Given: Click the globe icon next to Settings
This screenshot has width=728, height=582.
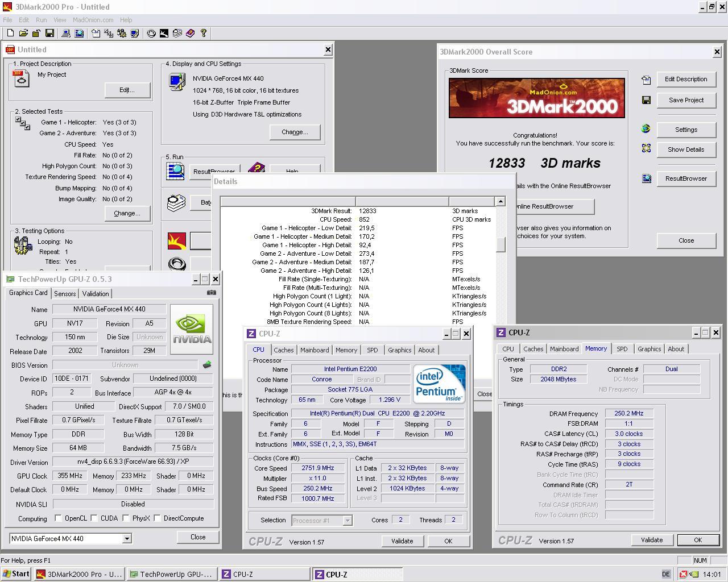Looking at the screenshot, I should coord(646,129).
